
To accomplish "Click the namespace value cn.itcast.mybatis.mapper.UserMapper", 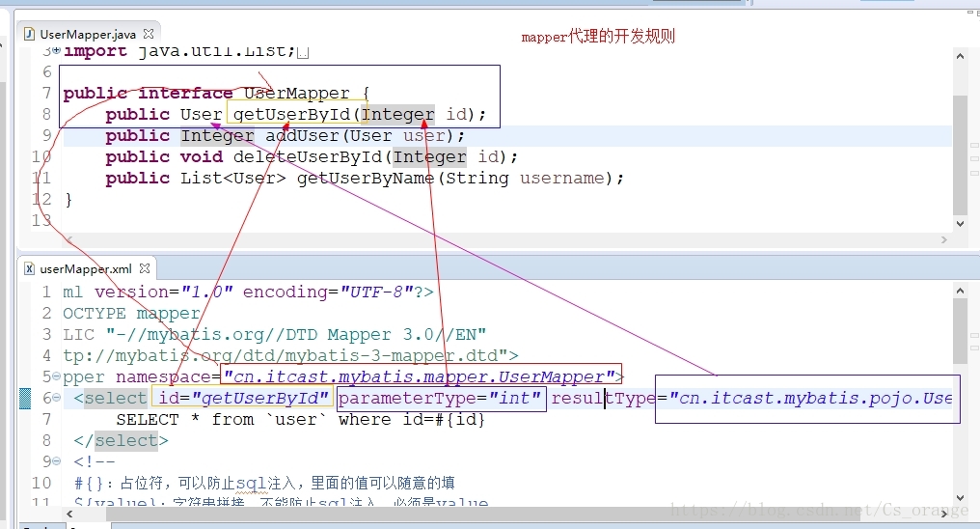I will [420, 377].
